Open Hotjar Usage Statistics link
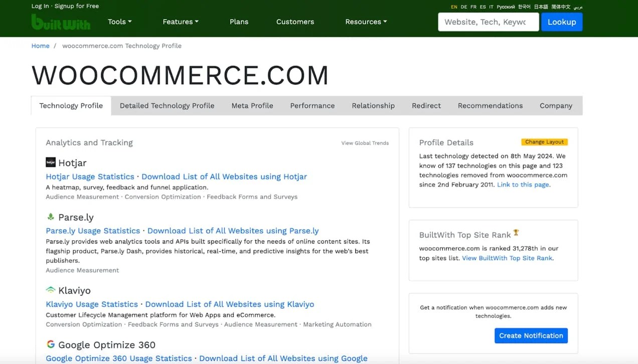 click(x=90, y=176)
